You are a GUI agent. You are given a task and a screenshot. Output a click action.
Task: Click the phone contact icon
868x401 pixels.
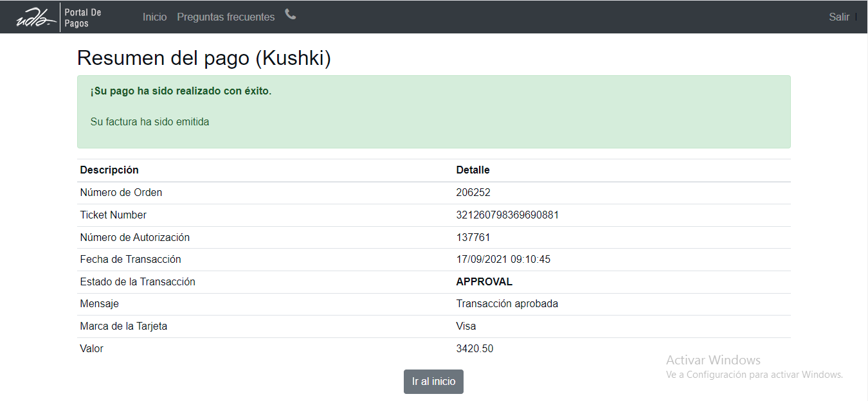pos(291,15)
